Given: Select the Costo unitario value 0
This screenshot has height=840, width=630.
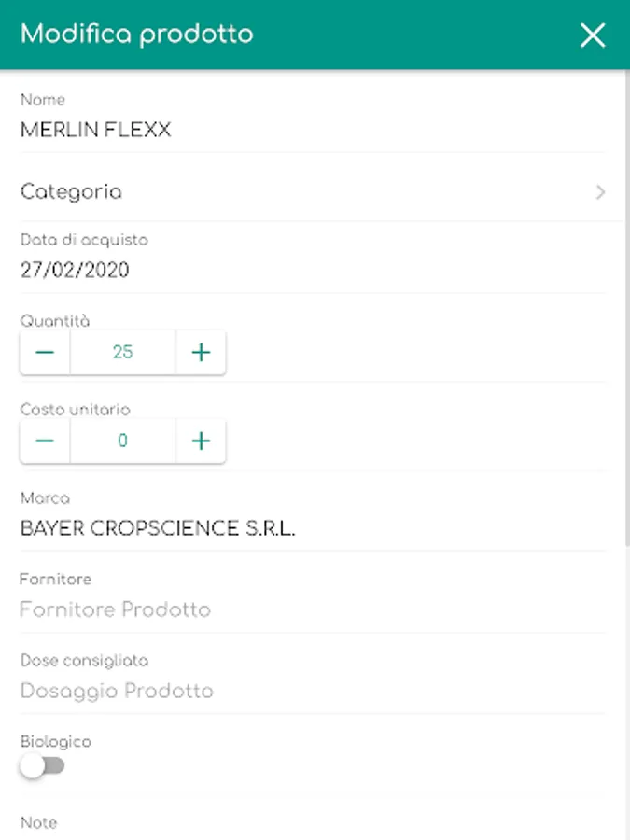Looking at the screenshot, I should (122, 441).
